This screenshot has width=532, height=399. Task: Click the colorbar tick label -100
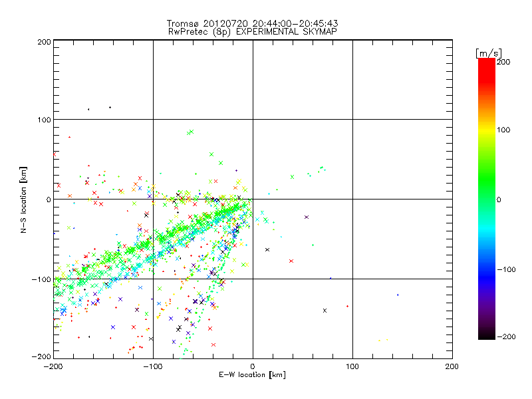coord(506,269)
